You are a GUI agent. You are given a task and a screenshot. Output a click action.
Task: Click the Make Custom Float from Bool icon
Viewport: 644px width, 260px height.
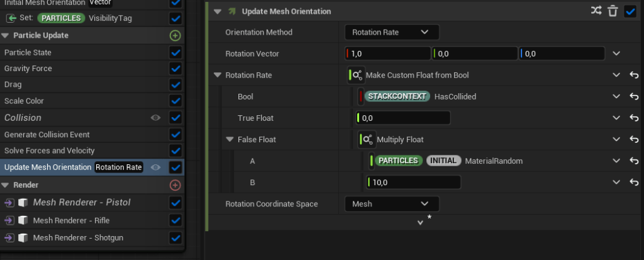pyautogui.click(x=356, y=76)
